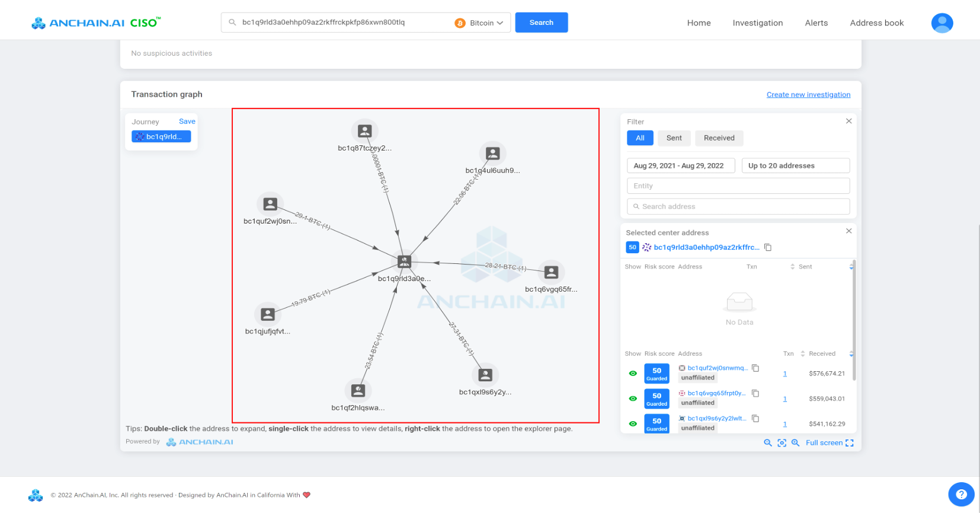Filter transactions by Sent

click(x=674, y=138)
